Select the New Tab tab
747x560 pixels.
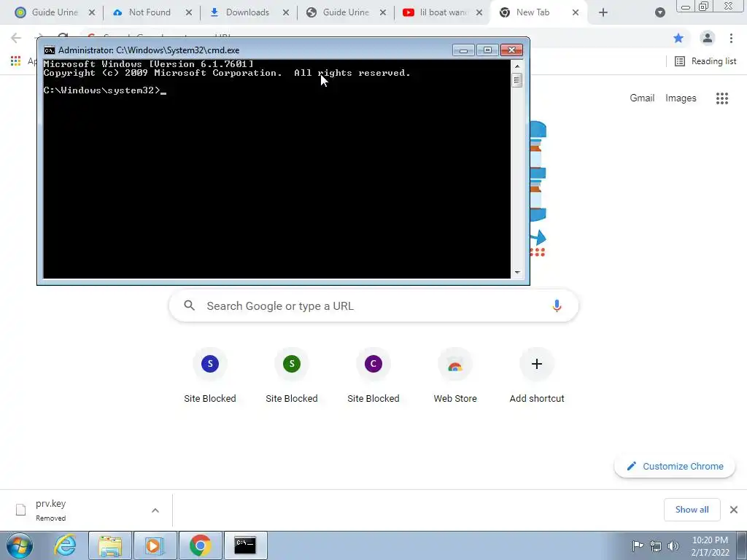(533, 12)
